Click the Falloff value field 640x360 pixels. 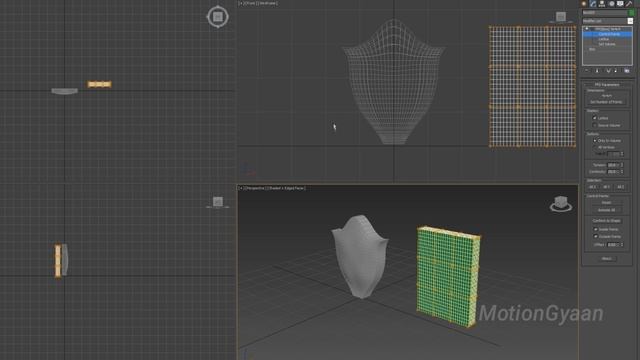click(x=613, y=154)
